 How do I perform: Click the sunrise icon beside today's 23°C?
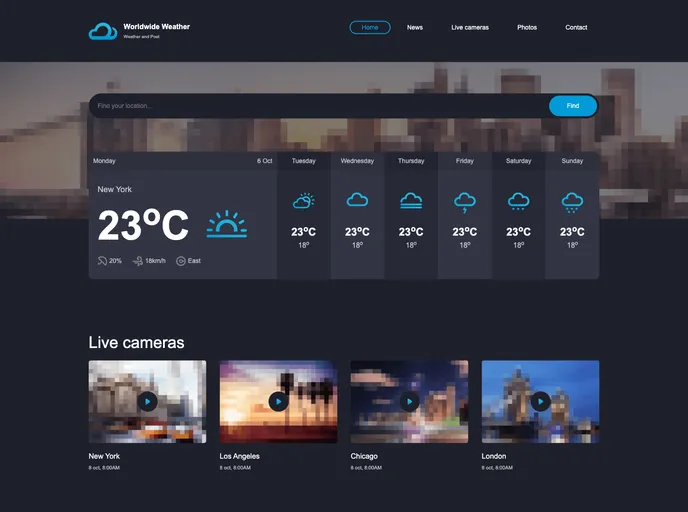[226, 224]
